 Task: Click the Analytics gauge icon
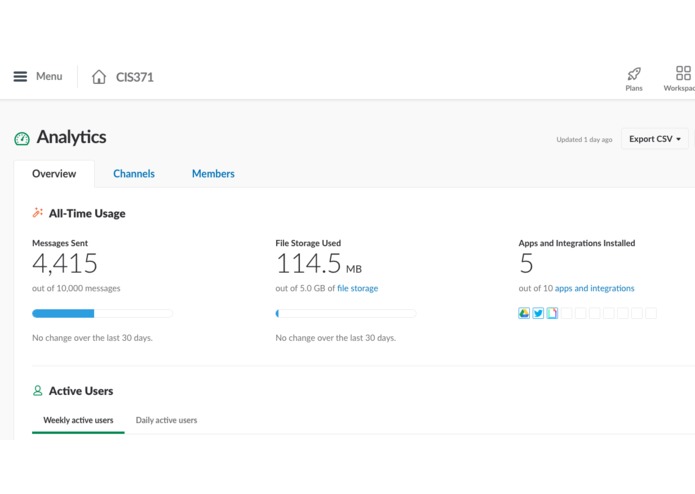pos(22,139)
